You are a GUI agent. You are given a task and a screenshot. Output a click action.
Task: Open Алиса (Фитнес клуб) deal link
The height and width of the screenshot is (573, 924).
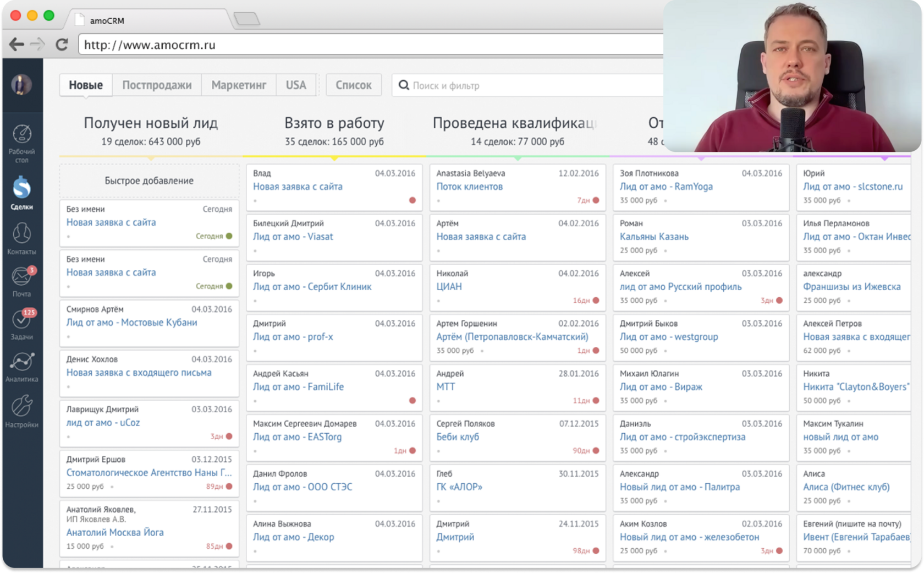(x=846, y=487)
